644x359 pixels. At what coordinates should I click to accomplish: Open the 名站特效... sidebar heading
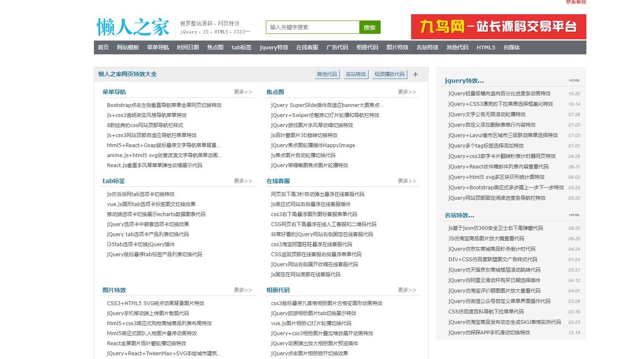click(459, 215)
